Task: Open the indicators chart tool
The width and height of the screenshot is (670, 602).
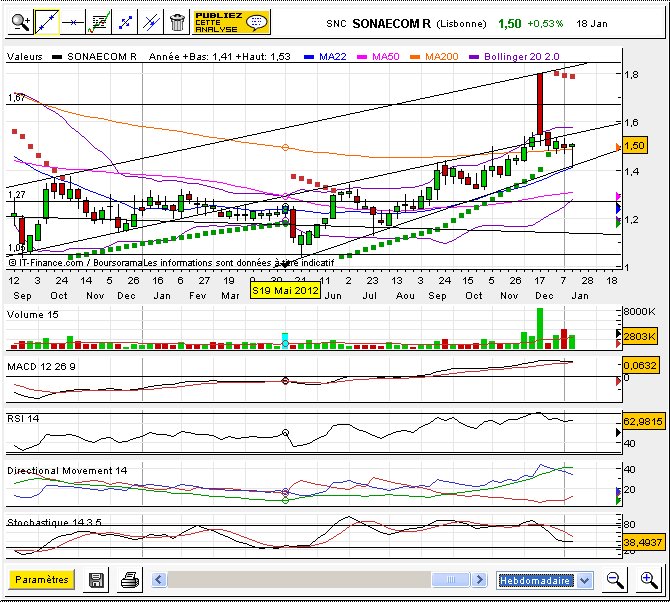Action: pyautogui.click(x=98, y=22)
